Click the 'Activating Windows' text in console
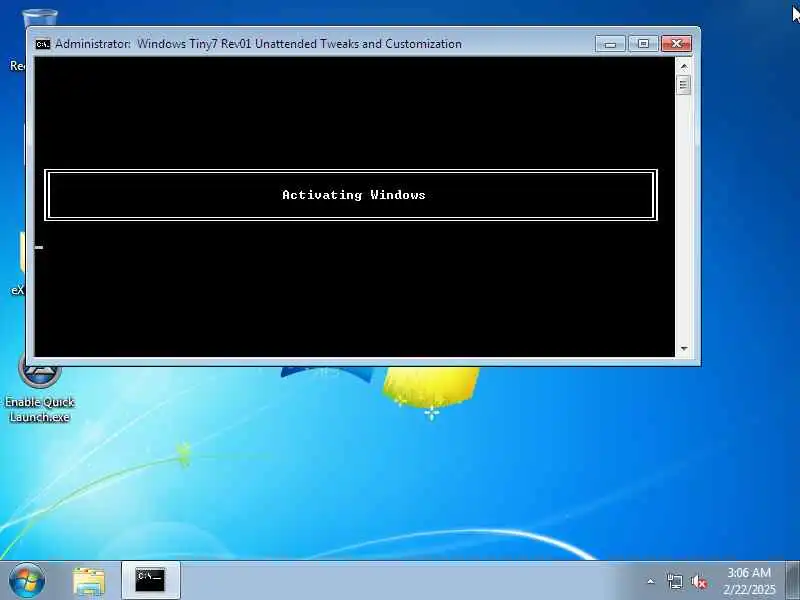The width and height of the screenshot is (800, 600). pos(354,195)
